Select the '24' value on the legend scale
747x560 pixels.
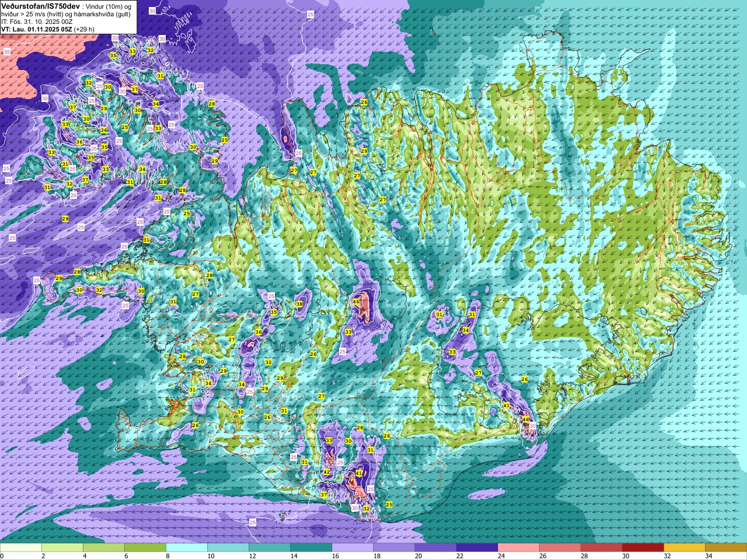pos(501,556)
